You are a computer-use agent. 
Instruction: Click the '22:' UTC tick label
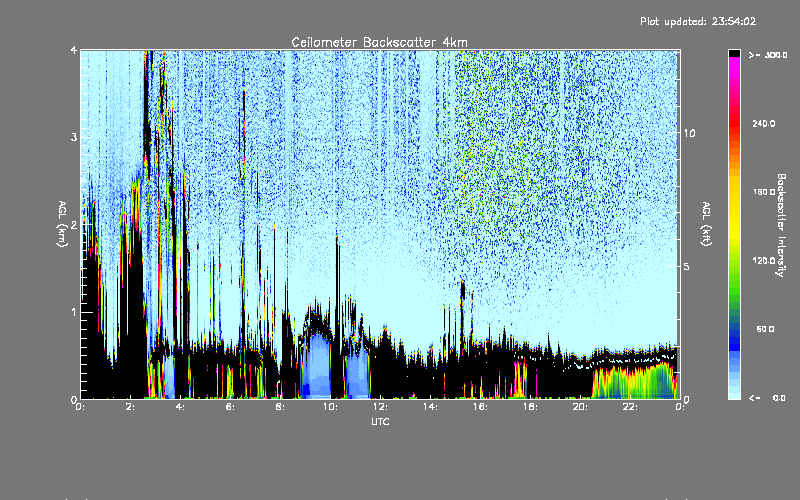(630, 407)
